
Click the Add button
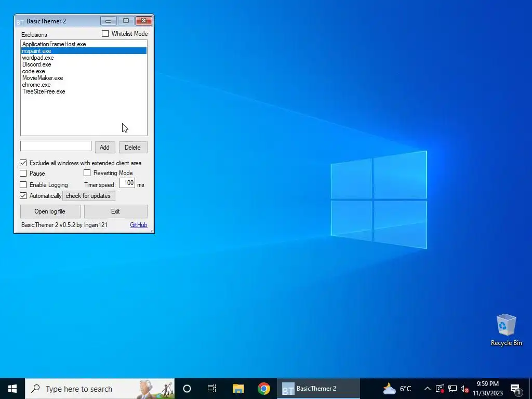[x=104, y=147]
